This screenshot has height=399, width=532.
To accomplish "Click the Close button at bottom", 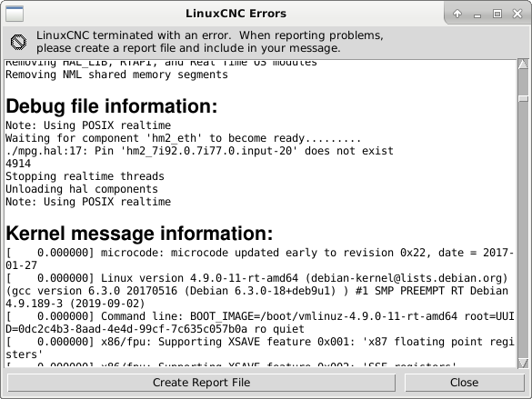I will 464,383.
